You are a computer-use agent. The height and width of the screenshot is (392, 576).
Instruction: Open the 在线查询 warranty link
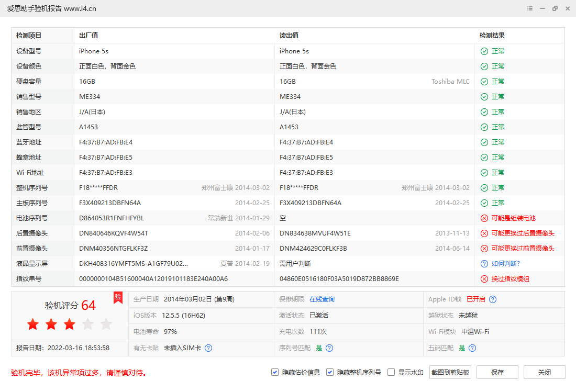322,299
